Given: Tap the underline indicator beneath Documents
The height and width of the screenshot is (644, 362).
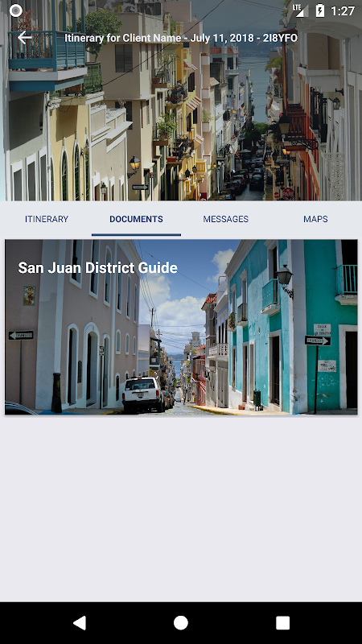Looking at the screenshot, I should click(136, 234).
